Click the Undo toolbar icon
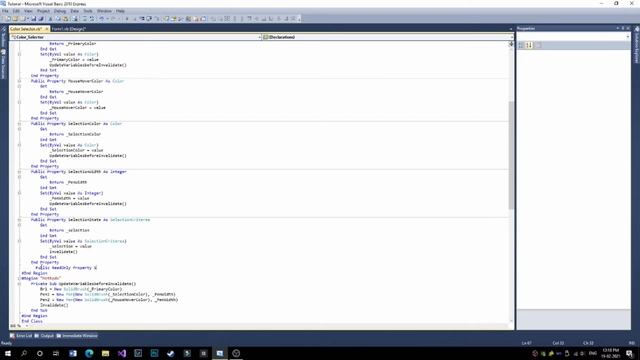The image size is (640, 360). coord(102,19)
